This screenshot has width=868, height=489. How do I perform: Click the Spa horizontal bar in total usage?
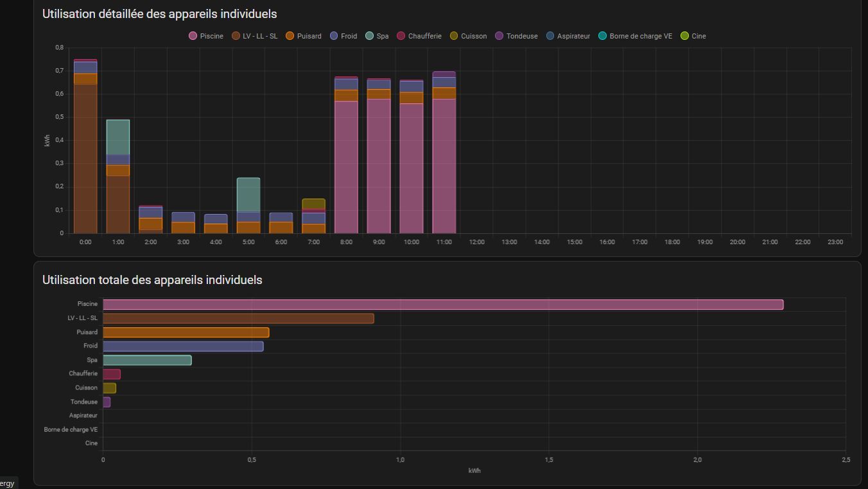tap(147, 360)
